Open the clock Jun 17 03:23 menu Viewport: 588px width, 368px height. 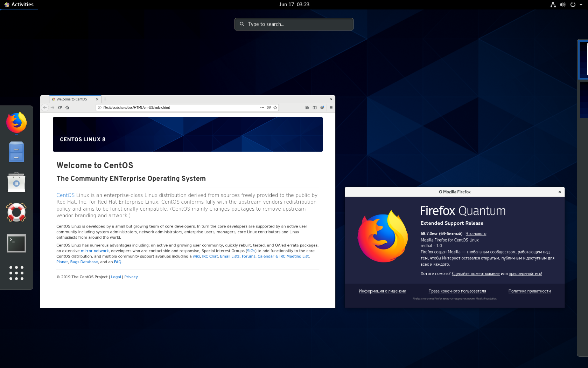(294, 5)
